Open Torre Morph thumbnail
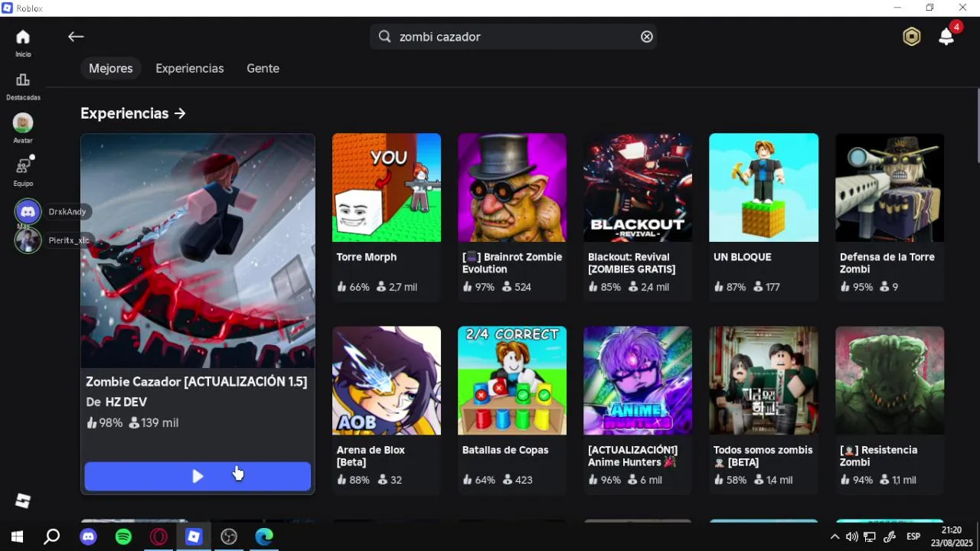Viewport: 980px width, 551px height. coord(387,187)
